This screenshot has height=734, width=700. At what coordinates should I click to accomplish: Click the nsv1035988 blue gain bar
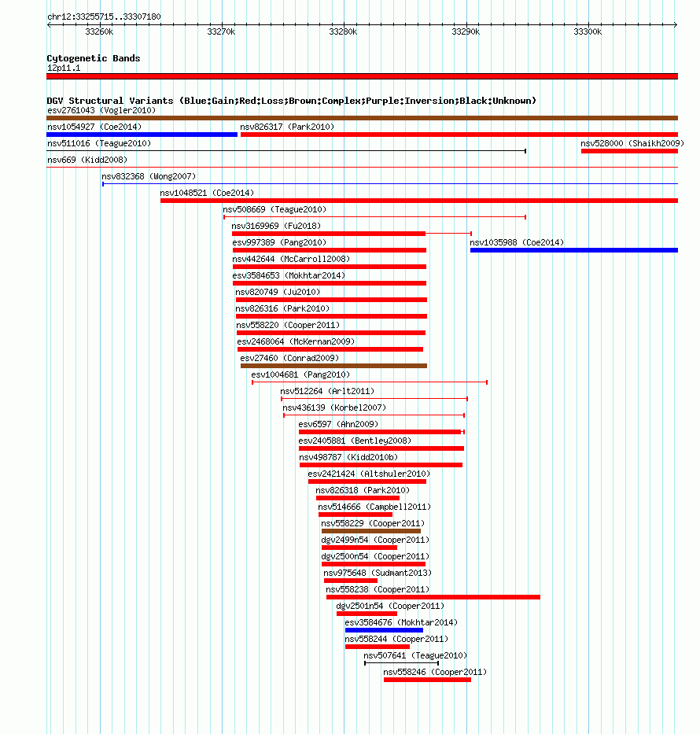point(574,250)
